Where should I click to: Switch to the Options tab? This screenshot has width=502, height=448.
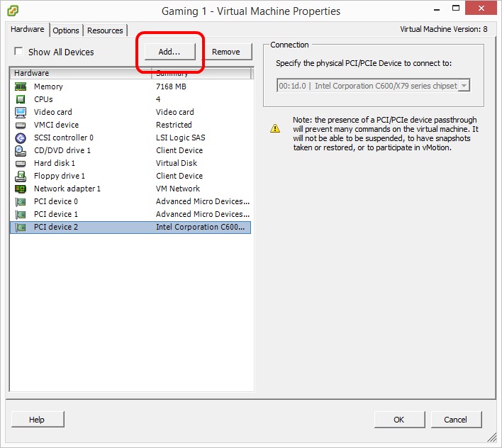(x=66, y=30)
